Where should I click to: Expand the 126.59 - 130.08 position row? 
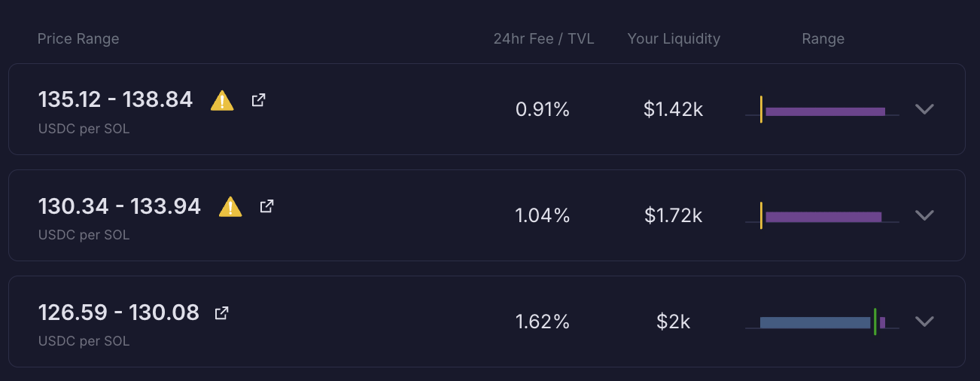point(924,322)
